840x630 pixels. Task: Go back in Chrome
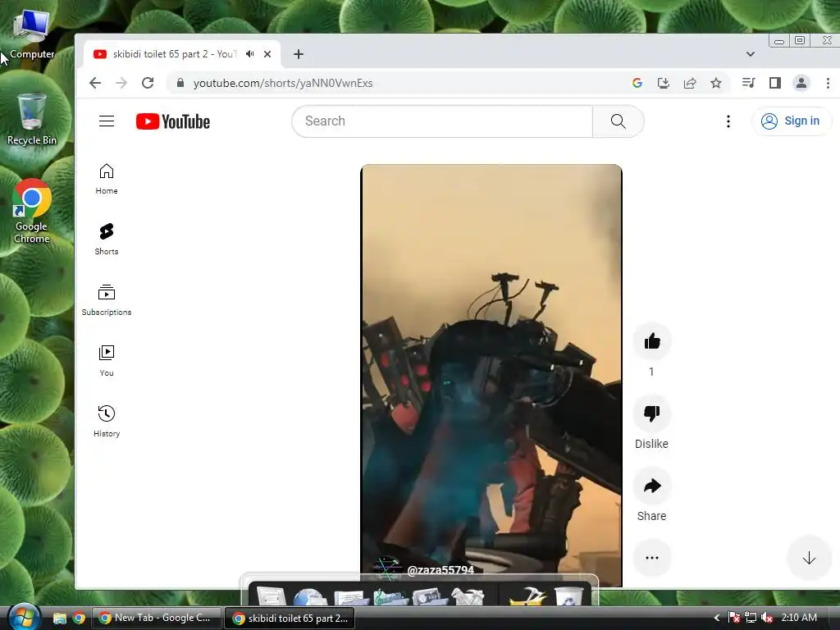click(x=95, y=83)
